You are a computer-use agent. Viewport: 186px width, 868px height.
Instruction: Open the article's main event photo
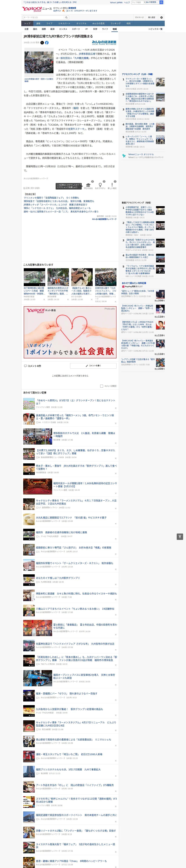[x=39, y=62]
